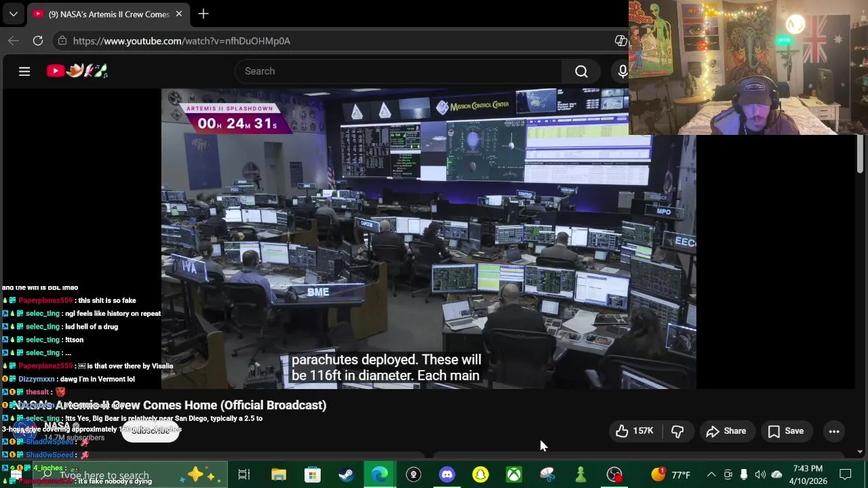Image resolution: width=868 pixels, height=488 pixels.
Task: View site information lock icon
Action: point(62,41)
